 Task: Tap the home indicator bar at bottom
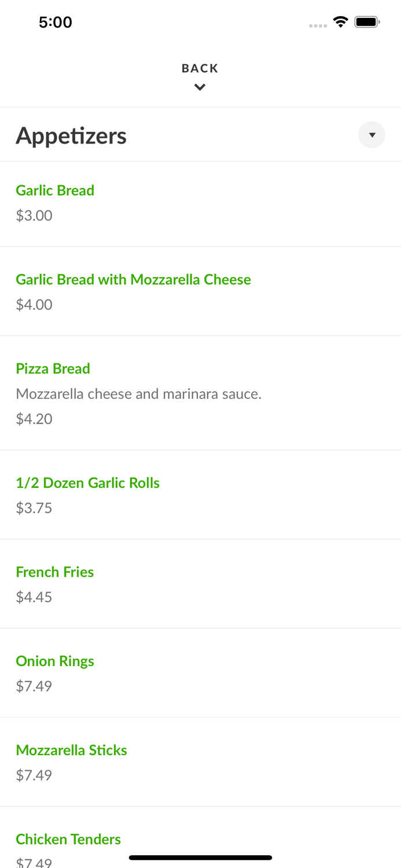coord(200,858)
